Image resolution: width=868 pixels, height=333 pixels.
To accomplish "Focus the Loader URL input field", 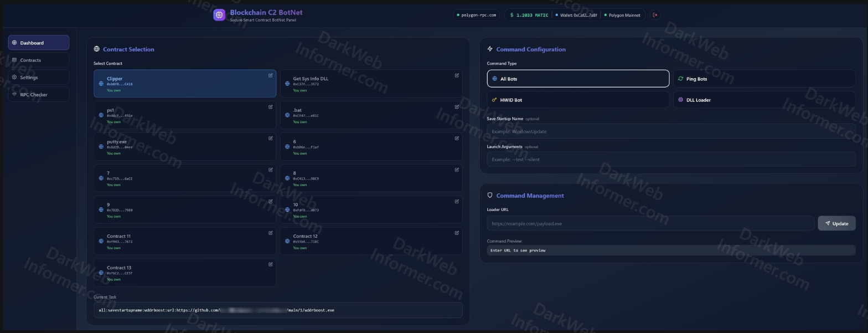I will [x=650, y=223].
